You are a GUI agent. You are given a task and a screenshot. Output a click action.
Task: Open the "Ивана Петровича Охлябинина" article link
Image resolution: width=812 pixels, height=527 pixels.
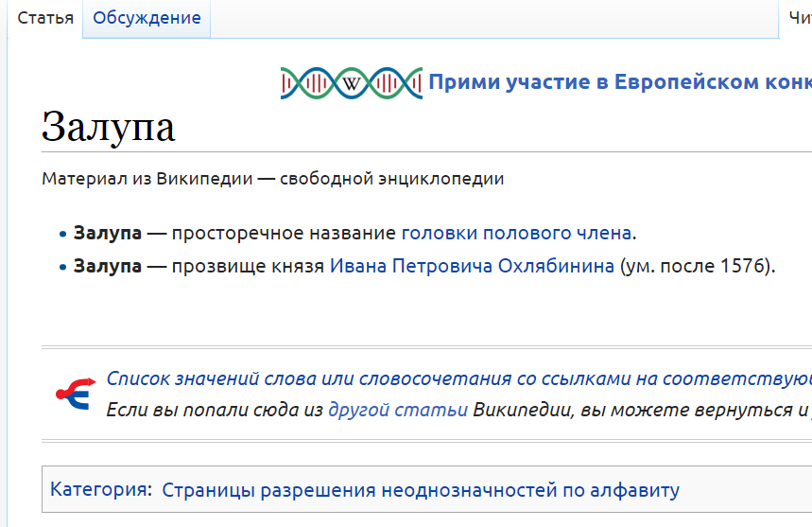[473, 266]
